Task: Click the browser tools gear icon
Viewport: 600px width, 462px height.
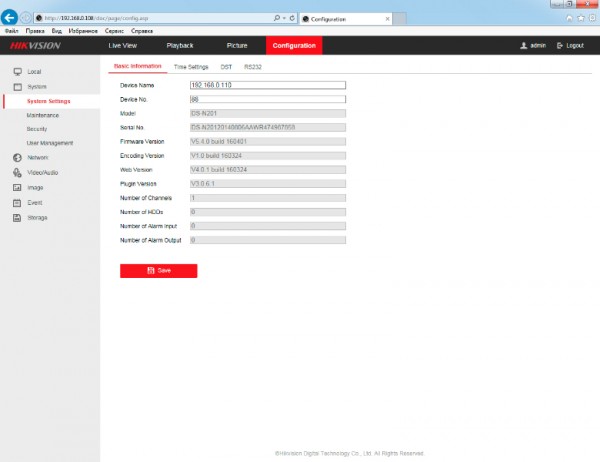Action: coord(592,18)
